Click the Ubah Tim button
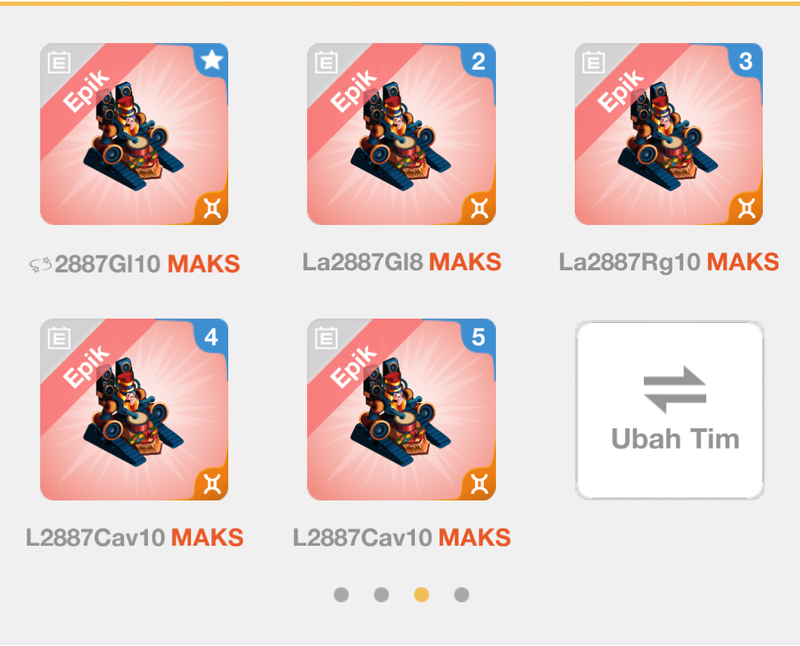This screenshot has width=800, height=646. (x=670, y=410)
